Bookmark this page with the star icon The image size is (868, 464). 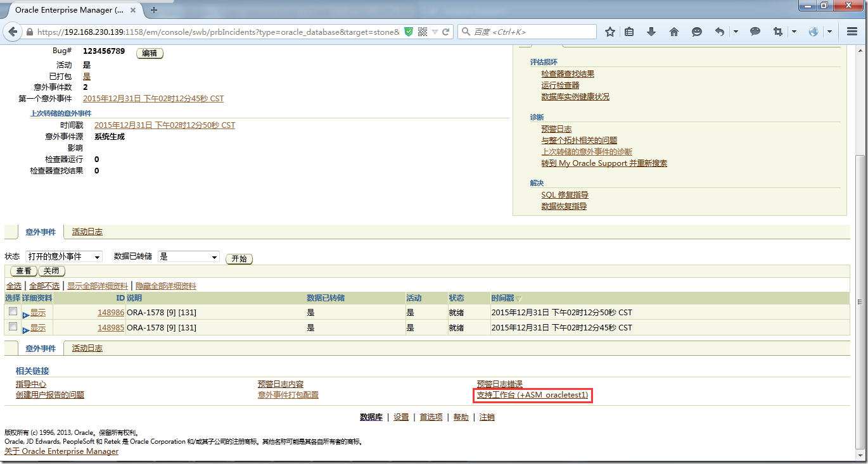(x=610, y=32)
